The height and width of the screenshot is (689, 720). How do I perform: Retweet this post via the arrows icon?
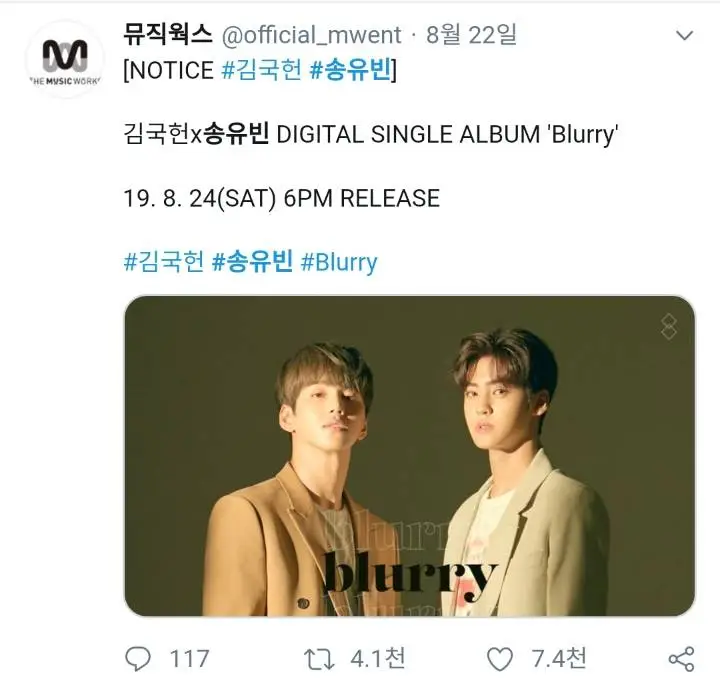point(319,659)
